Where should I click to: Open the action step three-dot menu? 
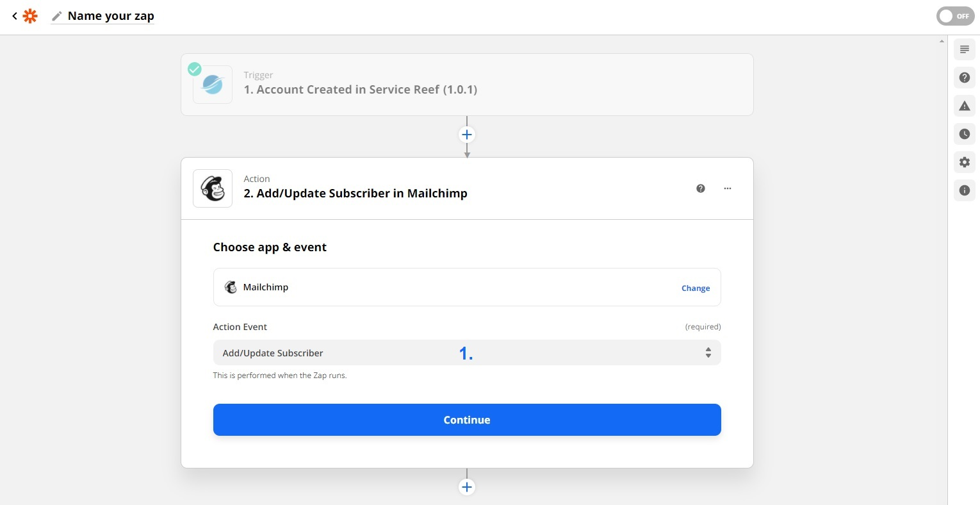click(x=728, y=188)
